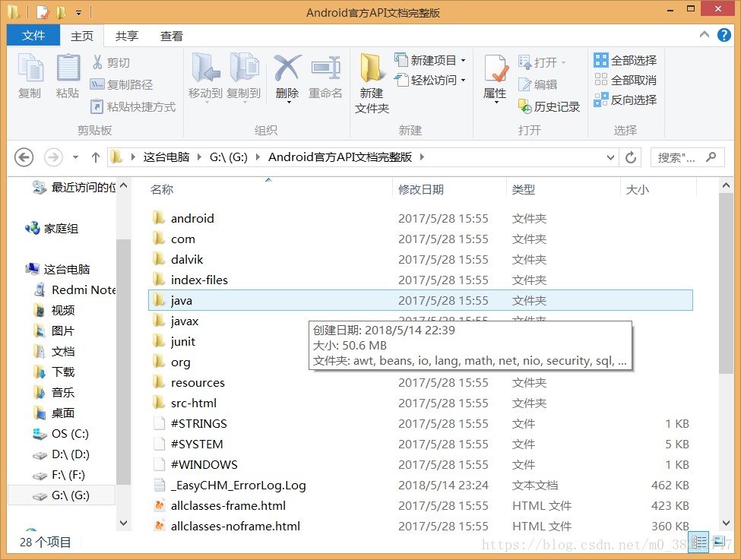
Task: Click 这台电脑 in the address breadcrumb
Action: 166,157
